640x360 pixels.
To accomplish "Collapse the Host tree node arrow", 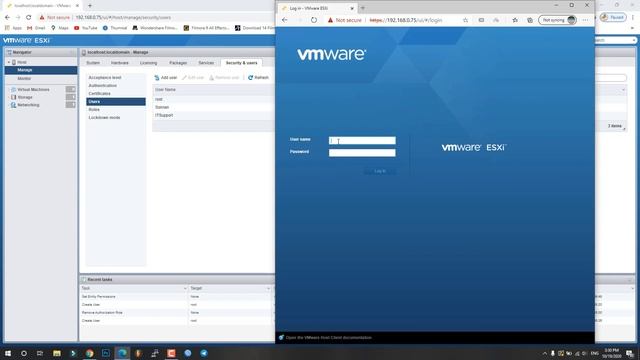I will [x=9, y=62].
